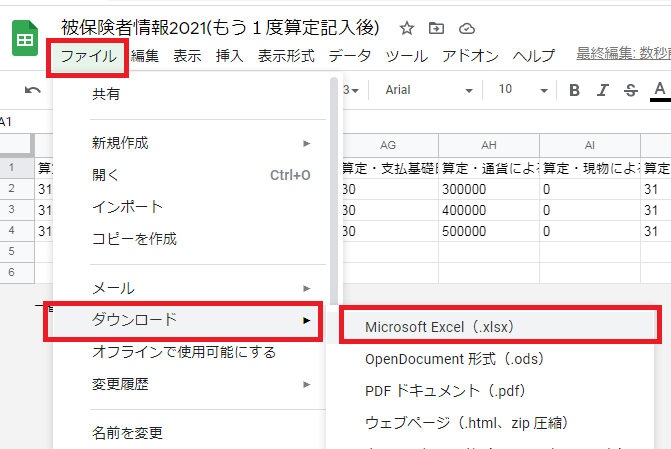Screen dimensions: 671x449
Task: Toggle strikethrough formatting
Action: pyautogui.click(x=631, y=90)
